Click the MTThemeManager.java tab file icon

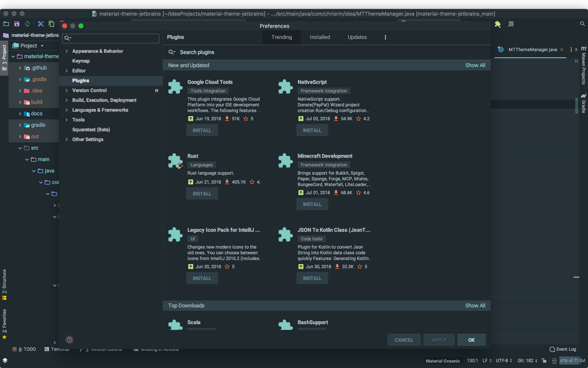501,49
